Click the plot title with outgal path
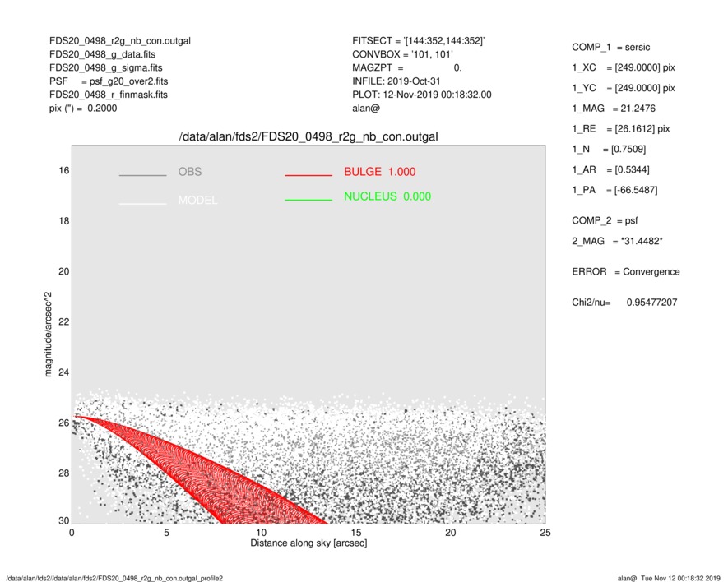The height and width of the screenshot is (582, 728). (x=308, y=136)
